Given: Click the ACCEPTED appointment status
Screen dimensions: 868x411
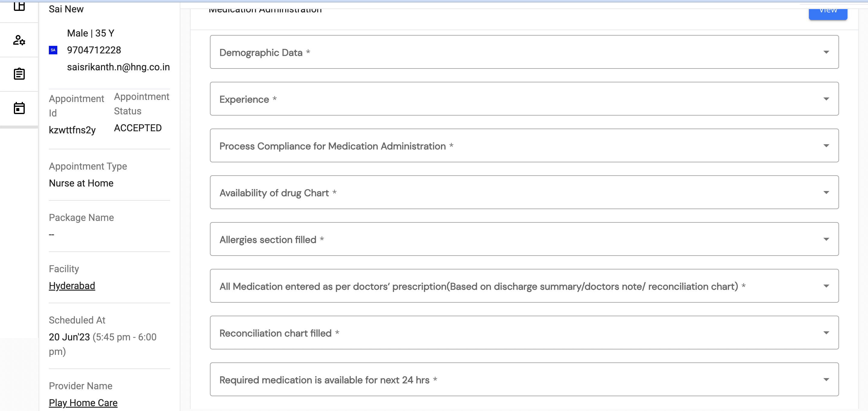Looking at the screenshot, I should tap(138, 128).
